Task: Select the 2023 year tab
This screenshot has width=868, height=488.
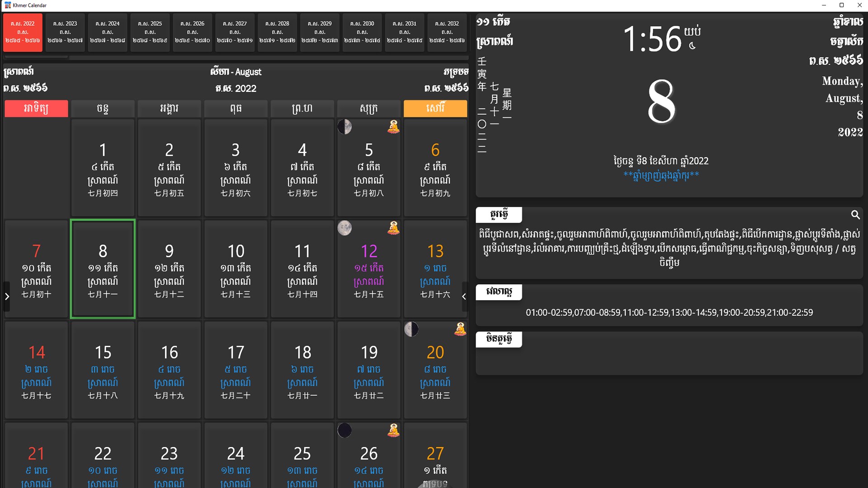Action: click(x=65, y=32)
